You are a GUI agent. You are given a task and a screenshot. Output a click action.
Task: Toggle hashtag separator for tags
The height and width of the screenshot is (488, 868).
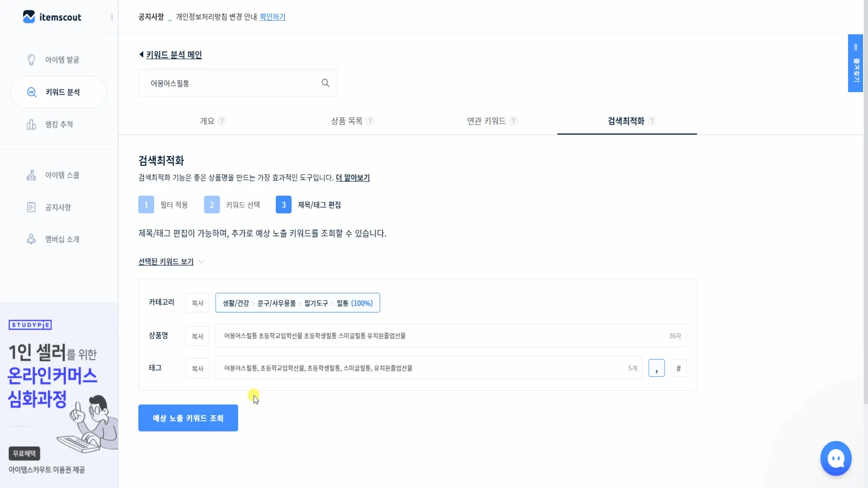point(679,368)
